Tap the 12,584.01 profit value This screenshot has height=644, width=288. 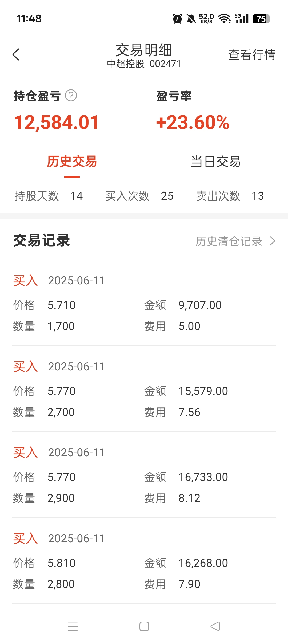coord(57,123)
